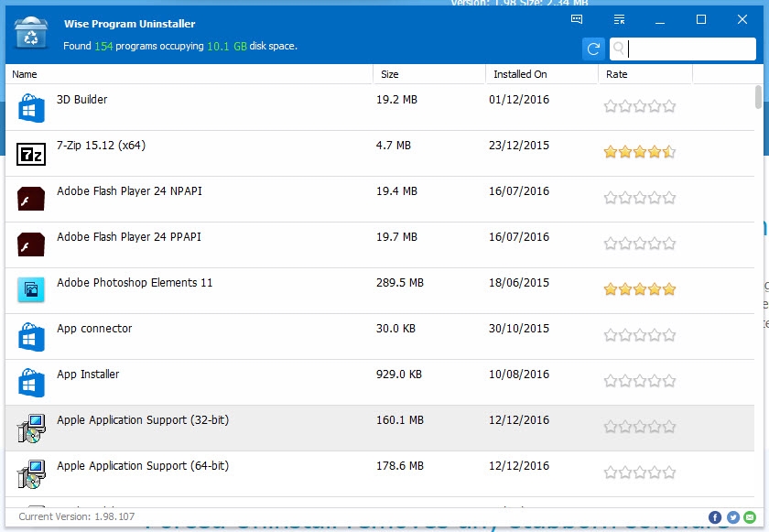Viewport: 769px width, 532px height.
Task: Share via the Facebook icon
Action: [x=715, y=517]
